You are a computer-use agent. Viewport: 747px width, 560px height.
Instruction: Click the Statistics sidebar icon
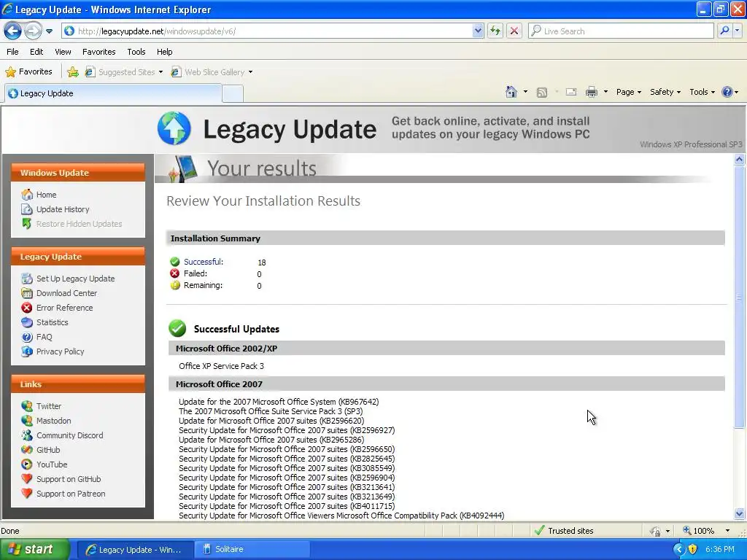click(27, 322)
